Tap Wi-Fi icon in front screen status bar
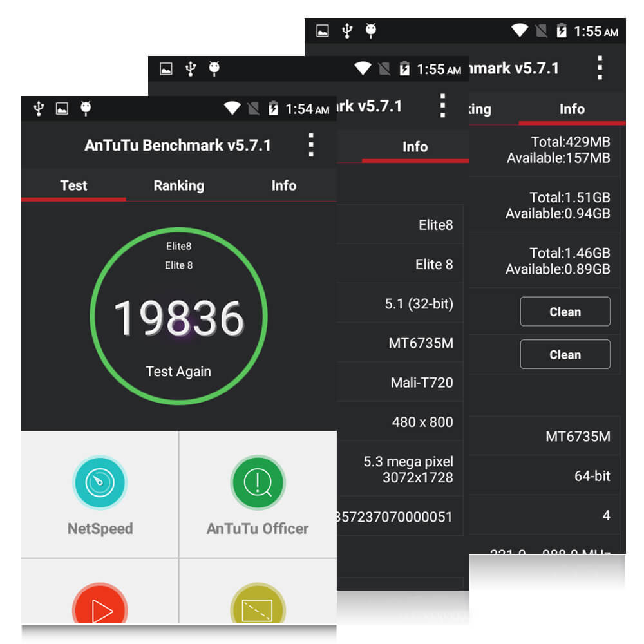Screen dimensions: 644x644 click(232, 108)
